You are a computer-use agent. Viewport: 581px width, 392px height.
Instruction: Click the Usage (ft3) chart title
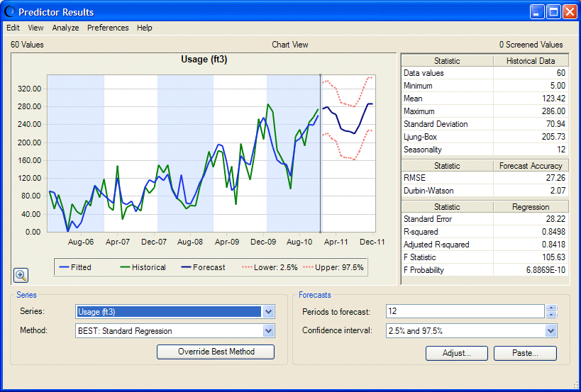[x=204, y=60]
